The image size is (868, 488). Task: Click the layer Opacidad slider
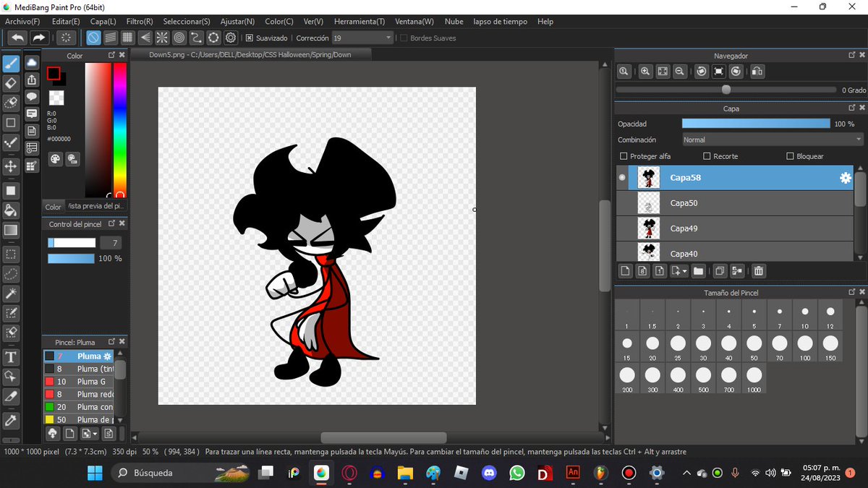click(x=756, y=124)
